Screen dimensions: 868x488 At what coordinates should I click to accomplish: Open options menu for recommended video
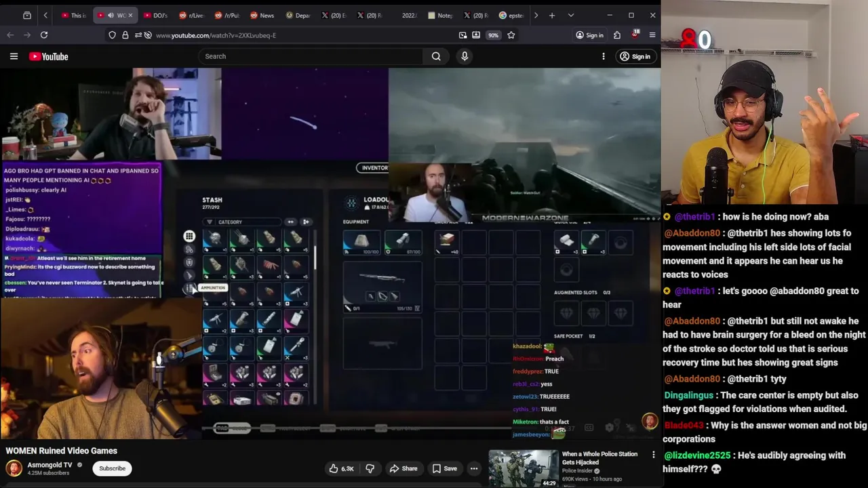654,455
